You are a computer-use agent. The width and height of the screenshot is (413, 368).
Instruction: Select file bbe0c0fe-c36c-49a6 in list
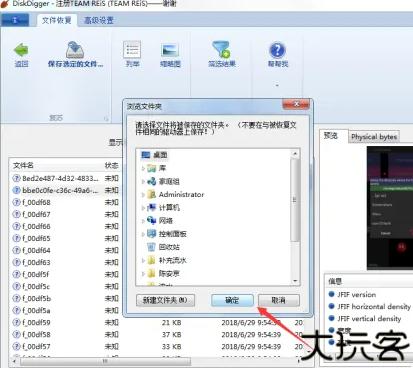point(60,190)
